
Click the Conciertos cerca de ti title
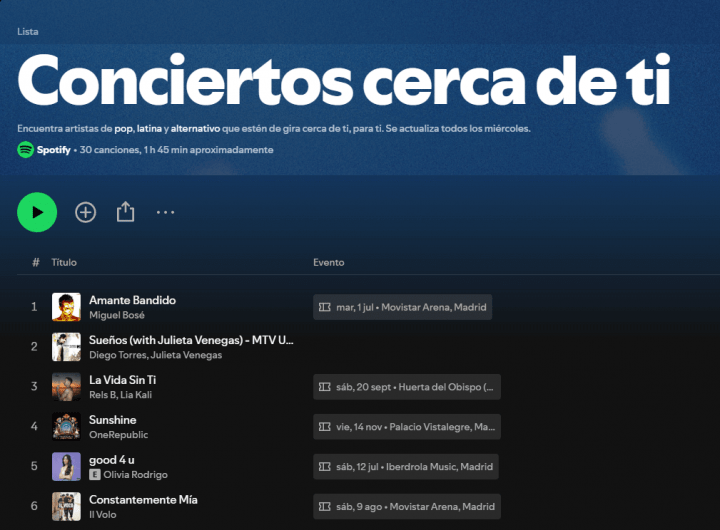pos(344,80)
